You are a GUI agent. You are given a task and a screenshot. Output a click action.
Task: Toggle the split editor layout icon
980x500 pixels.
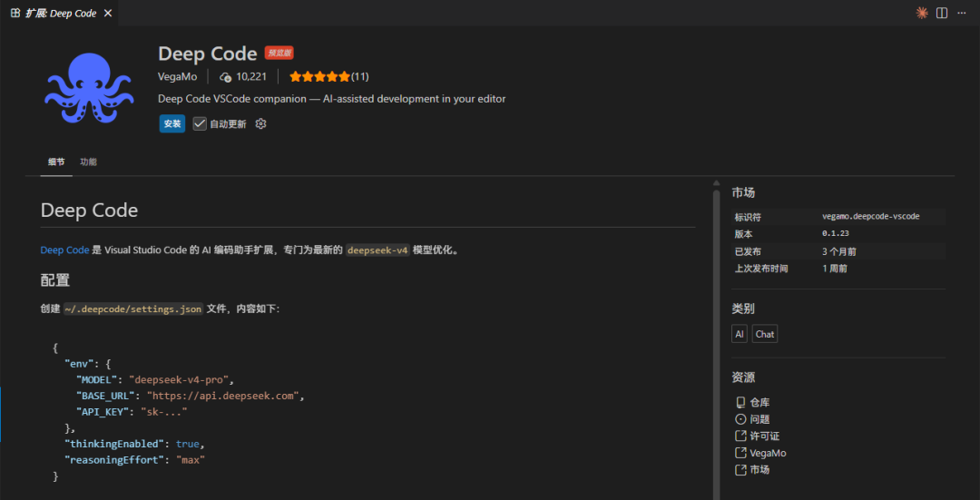[942, 13]
